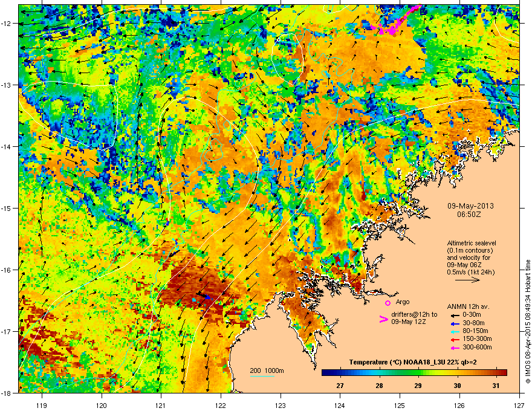Click the cyan bathymetry line under 200 1000m
Image resolution: width=532 pixels, height=411 pixels.
(262, 376)
